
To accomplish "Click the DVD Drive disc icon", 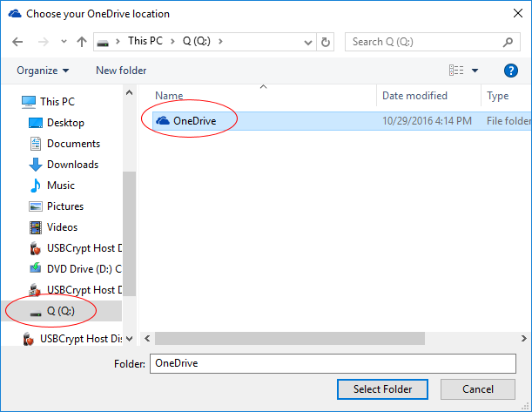I will tap(36, 268).
